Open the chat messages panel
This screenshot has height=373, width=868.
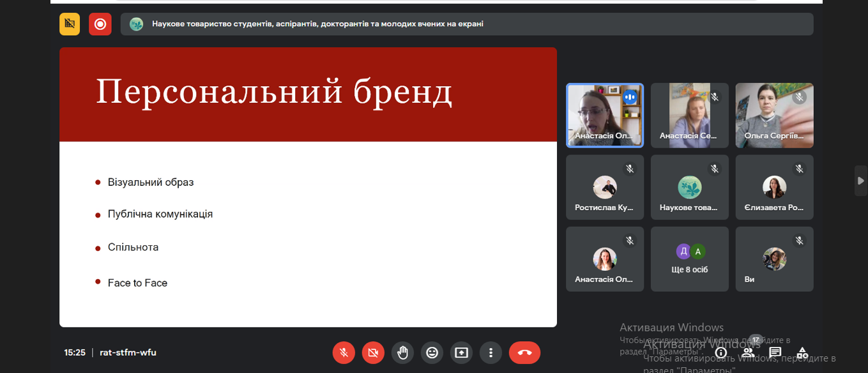[775, 352]
